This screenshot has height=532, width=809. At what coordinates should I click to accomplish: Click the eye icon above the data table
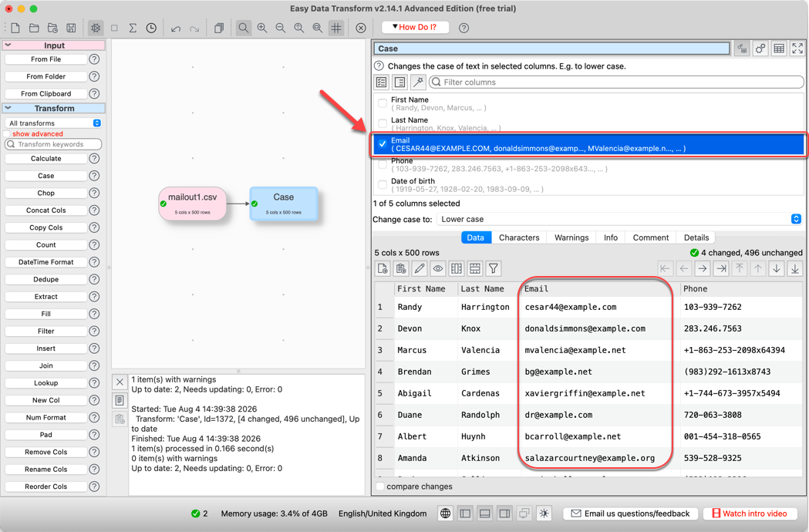tap(438, 268)
